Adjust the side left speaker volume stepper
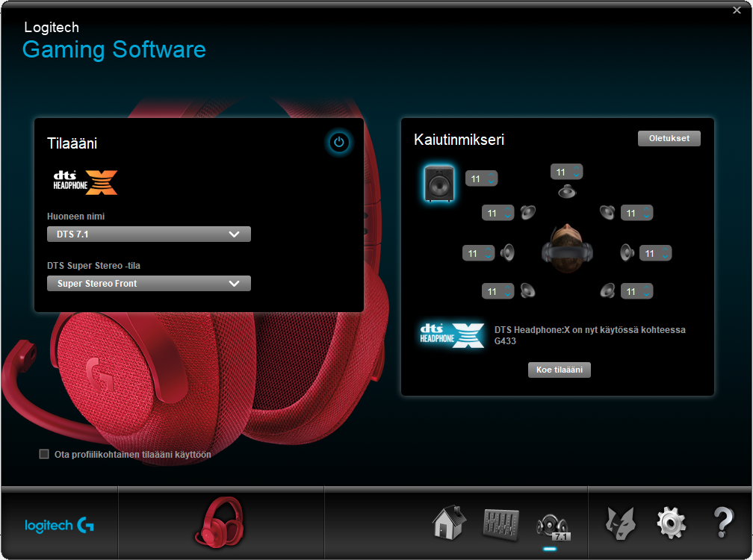 coord(478,253)
